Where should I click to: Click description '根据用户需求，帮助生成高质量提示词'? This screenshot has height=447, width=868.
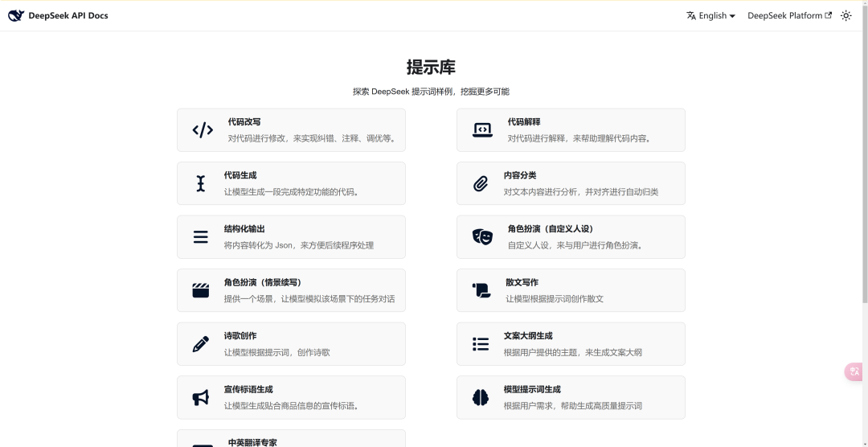pos(573,406)
